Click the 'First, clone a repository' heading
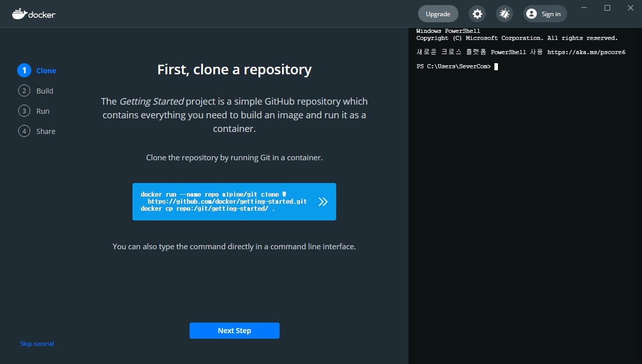The image size is (642, 364). pos(235,69)
